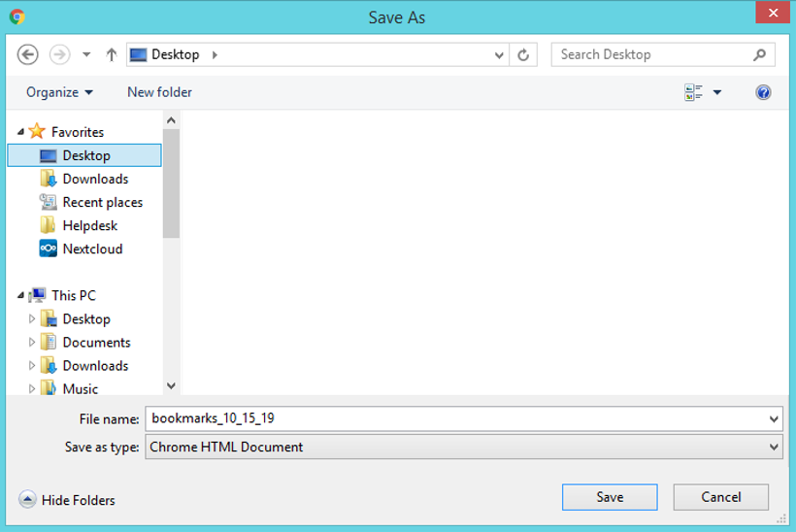Refresh the Desktop folder view
Image resolution: width=796 pixels, height=532 pixels.
(x=523, y=54)
